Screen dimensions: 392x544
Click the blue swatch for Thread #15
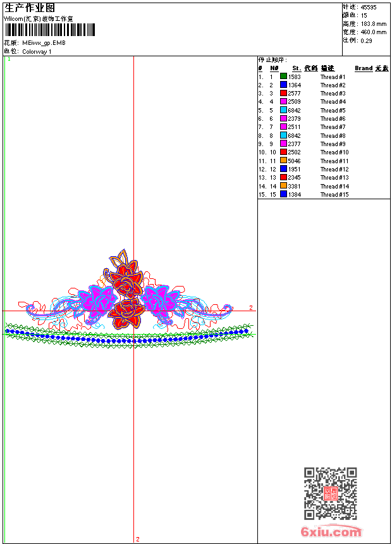(283, 194)
